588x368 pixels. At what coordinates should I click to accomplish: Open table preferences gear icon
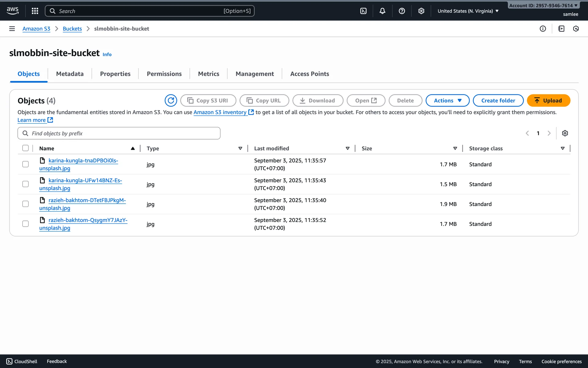point(565,133)
